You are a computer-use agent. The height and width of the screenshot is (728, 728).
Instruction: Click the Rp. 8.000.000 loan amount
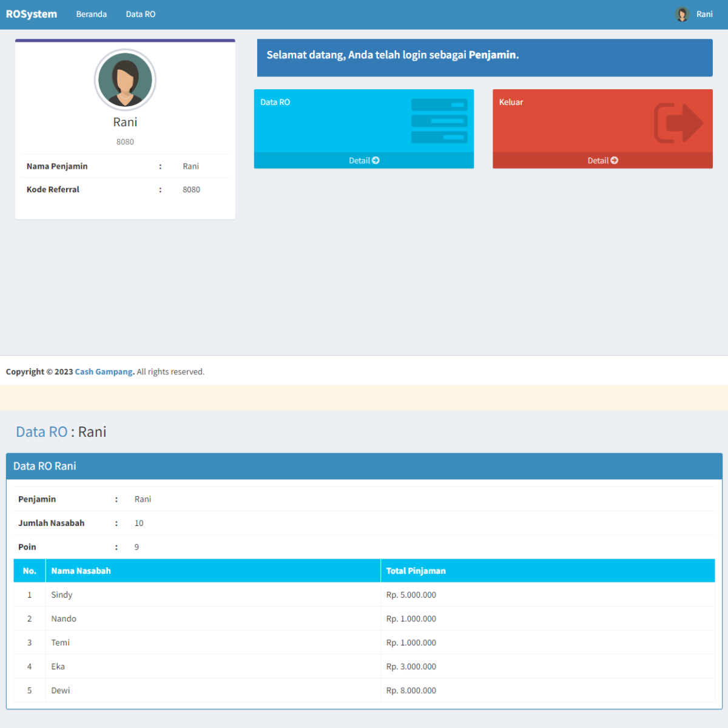click(x=411, y=690)
